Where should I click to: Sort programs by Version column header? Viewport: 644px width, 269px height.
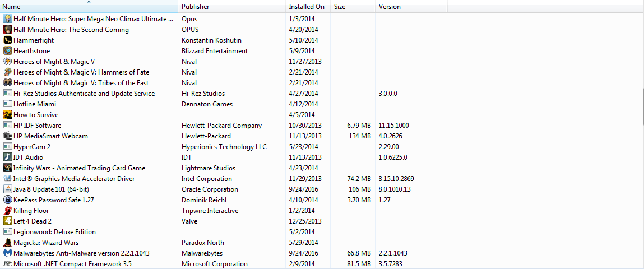point(411,7)
